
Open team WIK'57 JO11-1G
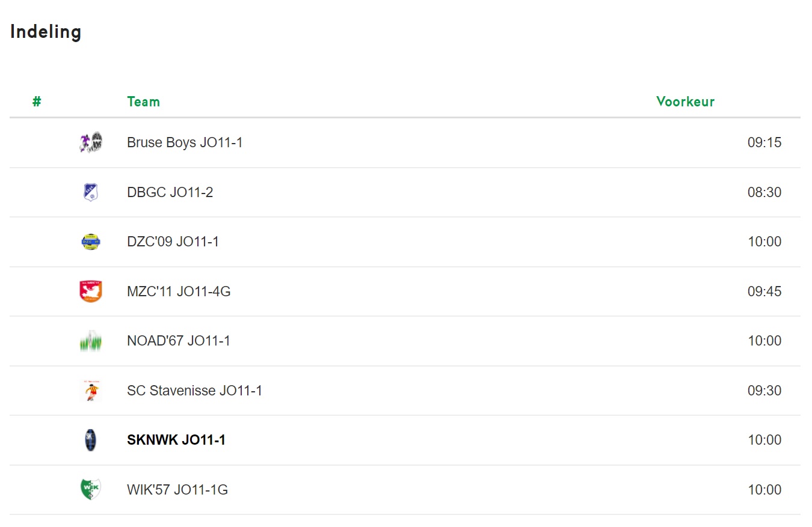[x=177, y=490]
